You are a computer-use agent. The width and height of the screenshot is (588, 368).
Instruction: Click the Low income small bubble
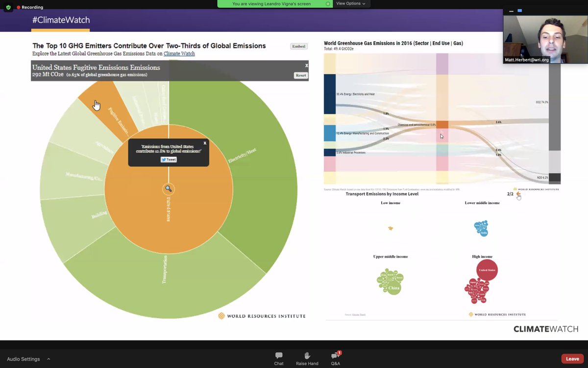click(391, 228)
